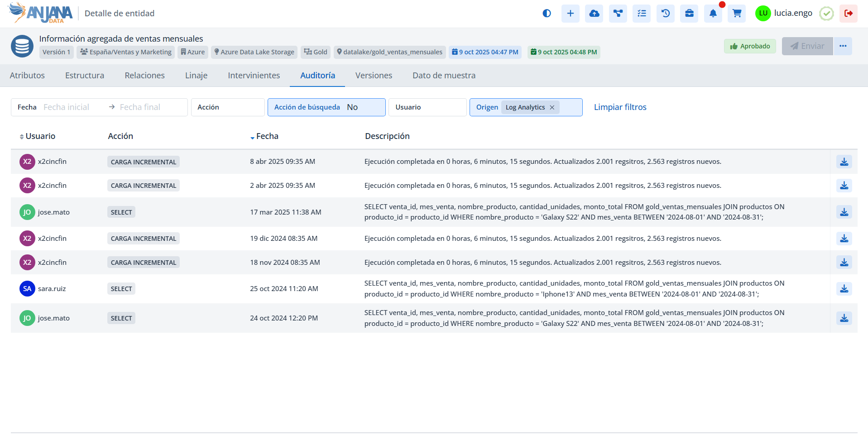The image size is (868, 445).
Task: Open the task checklist icon
Action: (x=642, y=14)
